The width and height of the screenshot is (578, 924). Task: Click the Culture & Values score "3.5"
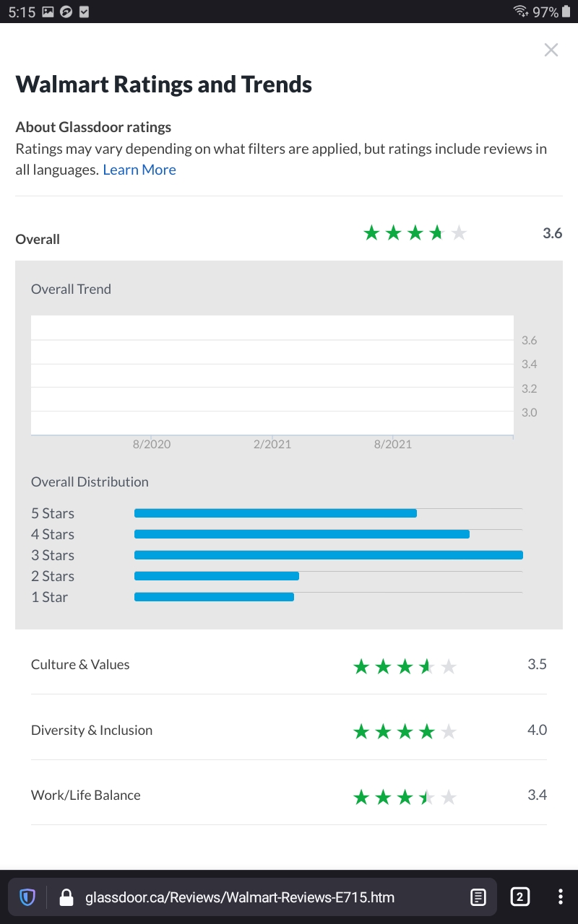[x=537, y=664]
